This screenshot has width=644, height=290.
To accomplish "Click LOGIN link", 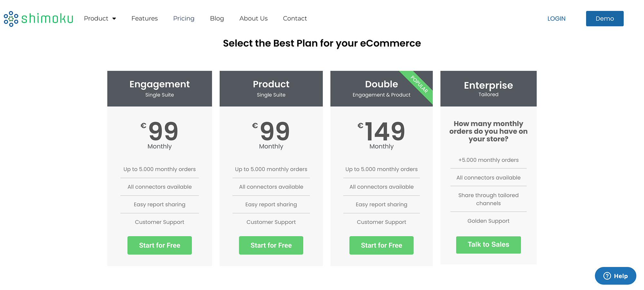I will point(556,19).
